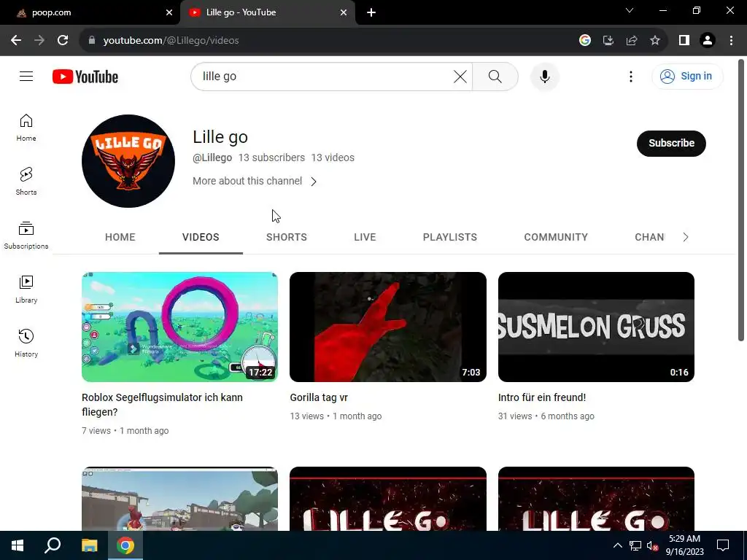Screen dimensions: 747x560
Task: Open a new tab with plus icon
Action: click(371, 12)
